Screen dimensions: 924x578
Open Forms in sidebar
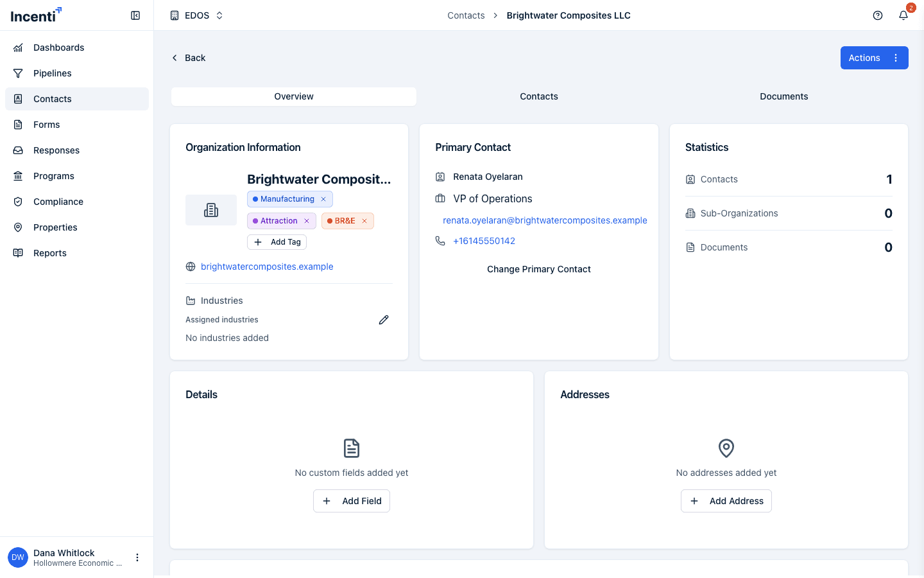pyautogui.click(x=77, y=125)
